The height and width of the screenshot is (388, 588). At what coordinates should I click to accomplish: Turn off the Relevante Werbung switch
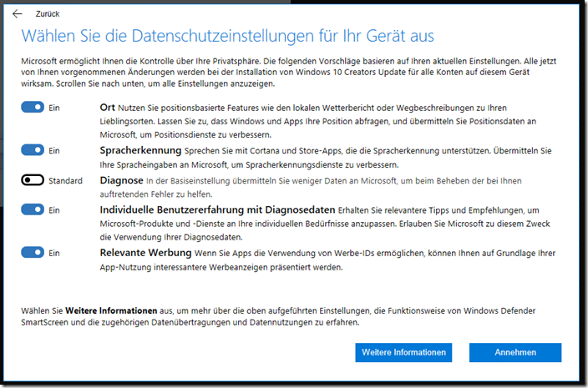pyautogui.click(x=33, y=253)
